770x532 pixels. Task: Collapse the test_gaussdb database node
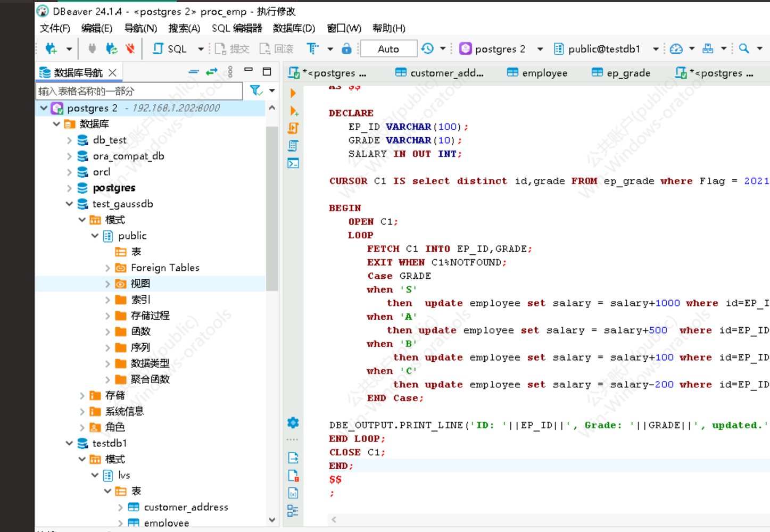[x=69, y=204]
